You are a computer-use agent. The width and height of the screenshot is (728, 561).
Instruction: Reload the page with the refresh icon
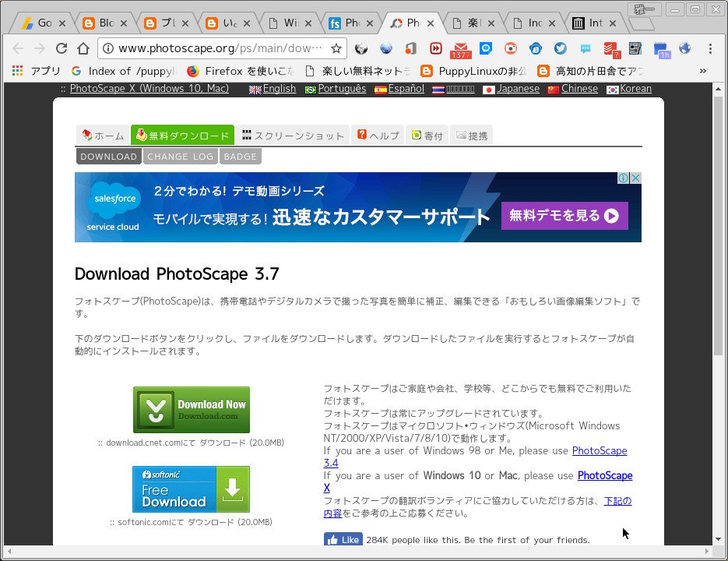point(62,48)
